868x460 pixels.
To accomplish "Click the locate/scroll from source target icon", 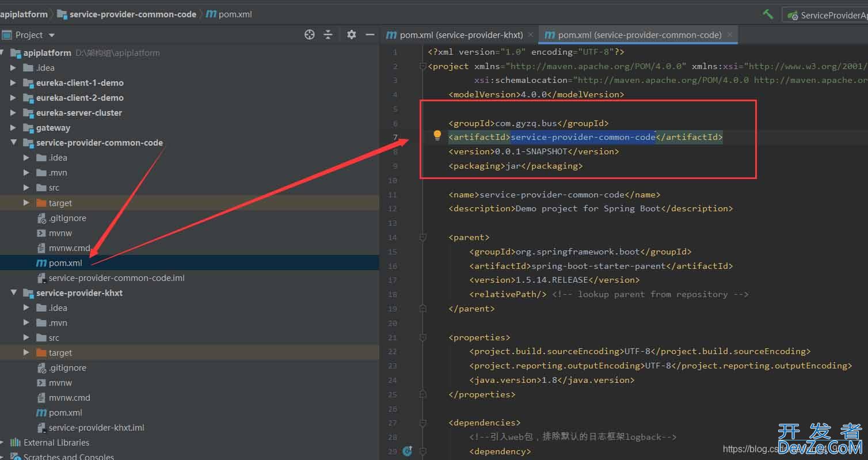I will point(310,35).
